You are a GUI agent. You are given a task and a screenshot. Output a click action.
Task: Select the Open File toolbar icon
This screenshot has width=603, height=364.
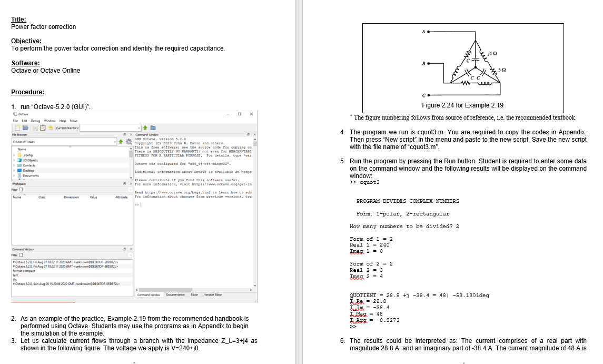(x=25, y=127)
